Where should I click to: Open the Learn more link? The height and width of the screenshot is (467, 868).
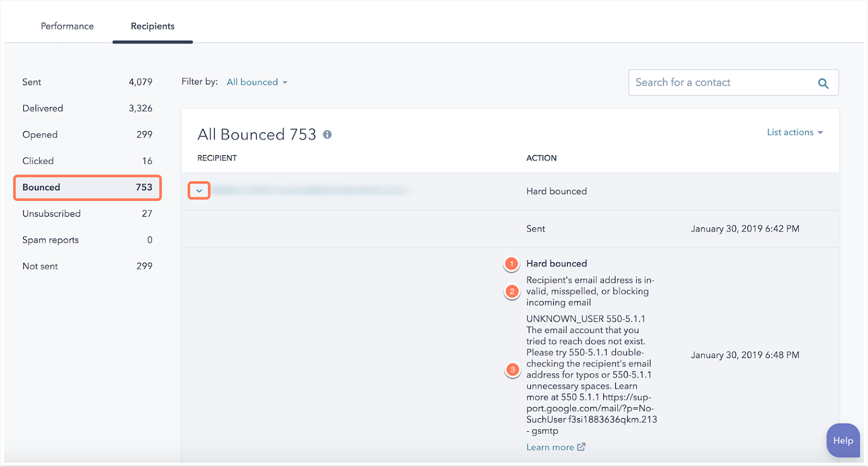pos(550,447)
